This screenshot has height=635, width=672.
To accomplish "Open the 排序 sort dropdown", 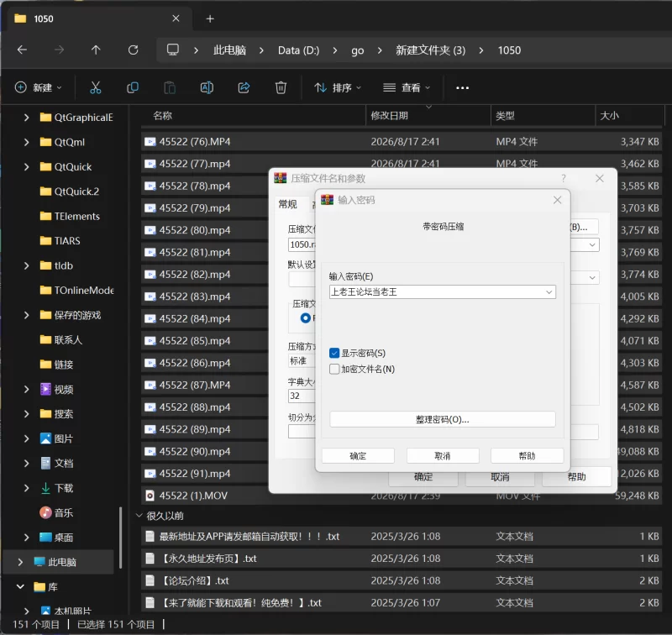I will click(x=338, y=88).
